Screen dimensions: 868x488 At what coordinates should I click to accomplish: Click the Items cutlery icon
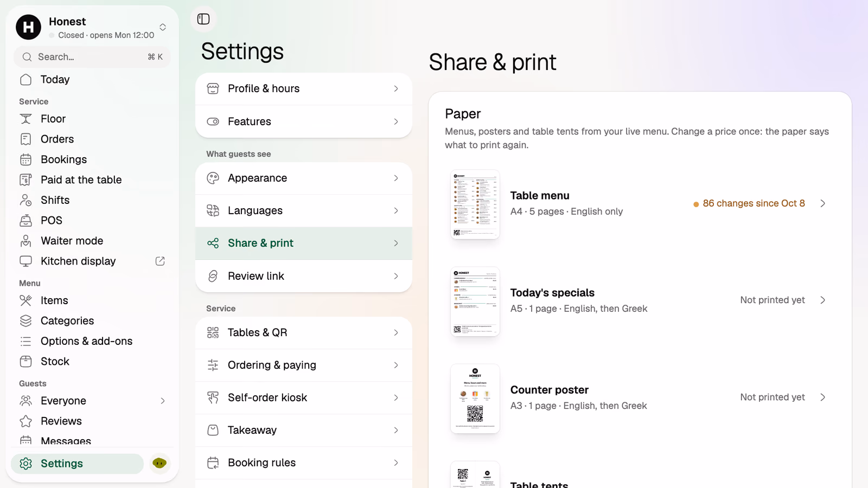tap(25, 300)
